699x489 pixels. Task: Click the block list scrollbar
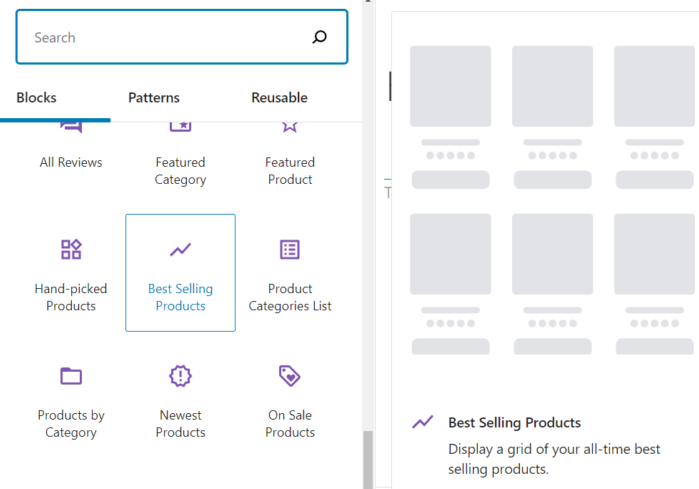367,459
